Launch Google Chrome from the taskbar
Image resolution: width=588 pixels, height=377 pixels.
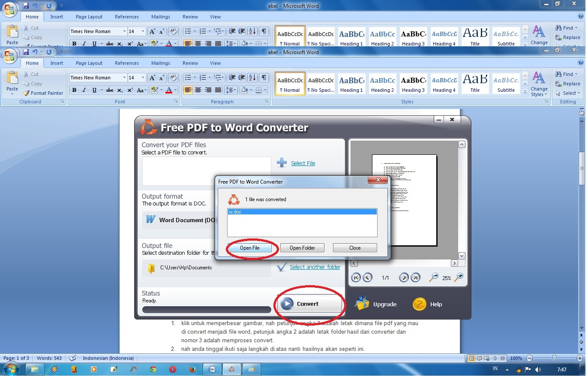153,369
